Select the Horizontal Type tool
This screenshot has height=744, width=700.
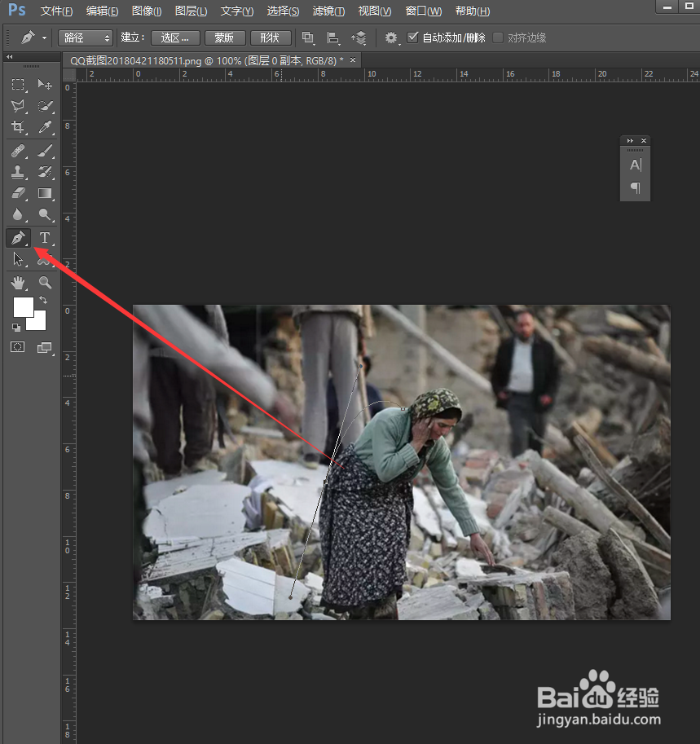(x=46, y=238)
